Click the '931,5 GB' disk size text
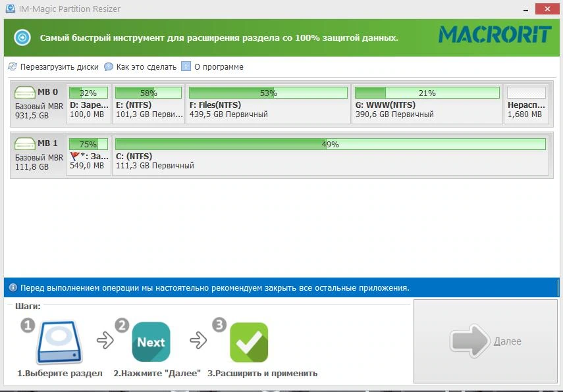Viewport: 563px width, 392px height. pos(32,116)
